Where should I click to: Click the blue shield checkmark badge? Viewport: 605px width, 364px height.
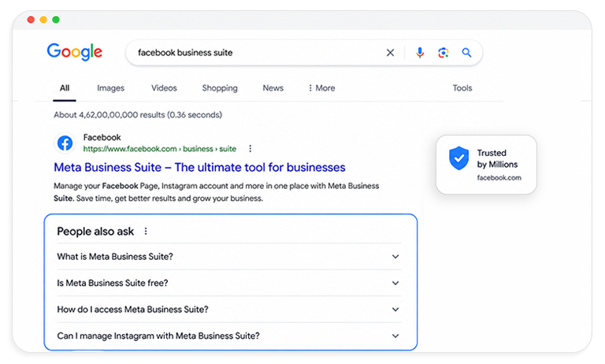click(458, 158)
